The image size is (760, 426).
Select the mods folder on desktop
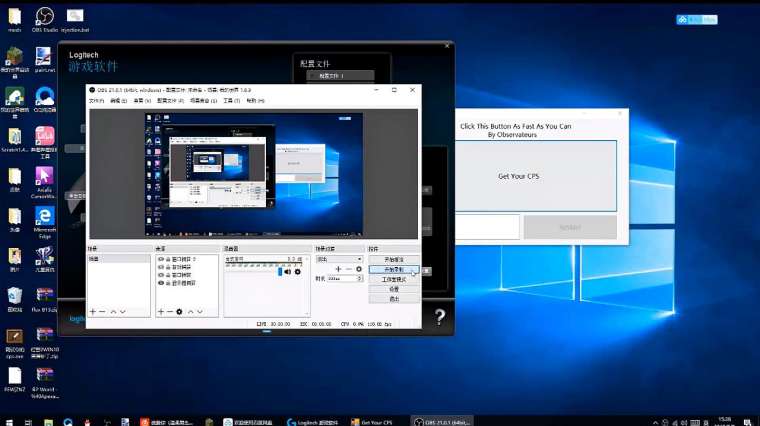(x=15, y=19)
